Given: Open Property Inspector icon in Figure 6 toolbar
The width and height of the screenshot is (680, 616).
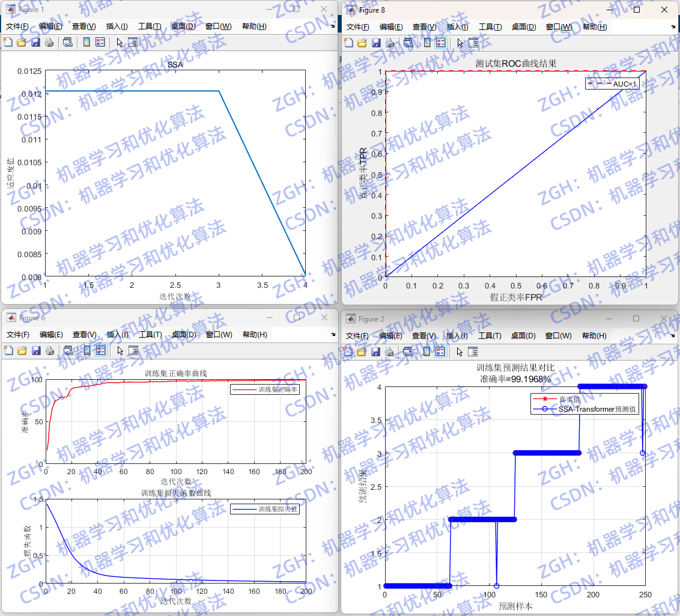Looking at the screenshot, I should 133,350.
